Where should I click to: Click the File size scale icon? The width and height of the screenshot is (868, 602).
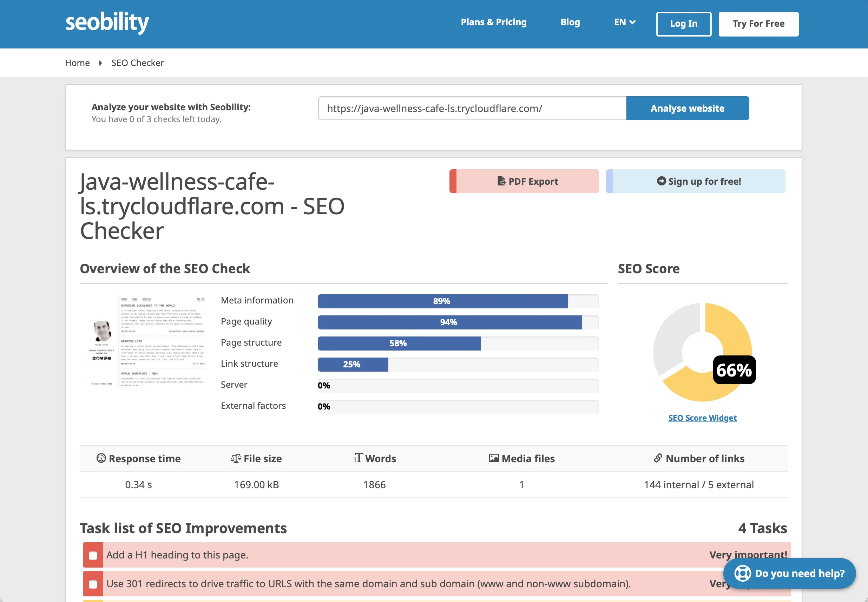236,458
